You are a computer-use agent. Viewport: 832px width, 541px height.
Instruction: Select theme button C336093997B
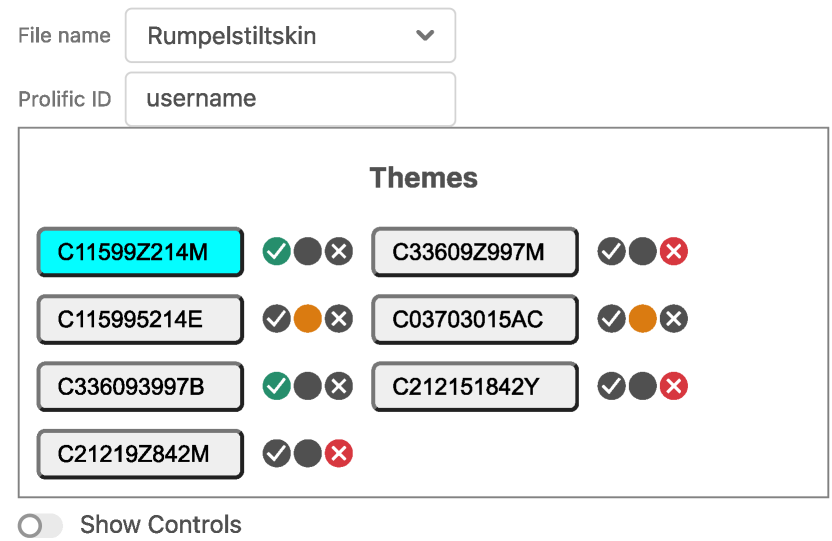click(x=140, y=386)
